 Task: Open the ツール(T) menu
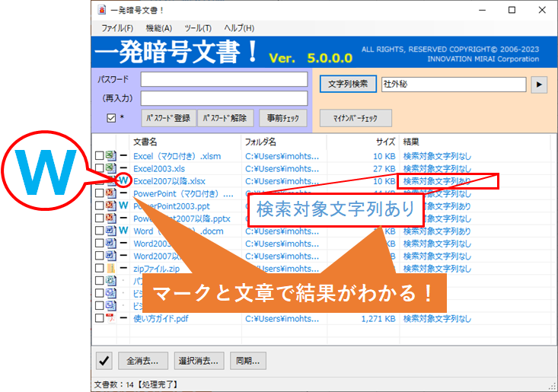pos(198,28)
